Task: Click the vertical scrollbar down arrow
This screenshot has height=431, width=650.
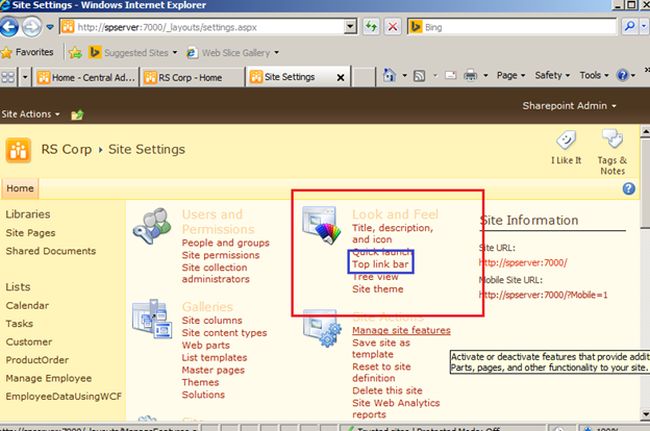Action: tap(645, 414)
